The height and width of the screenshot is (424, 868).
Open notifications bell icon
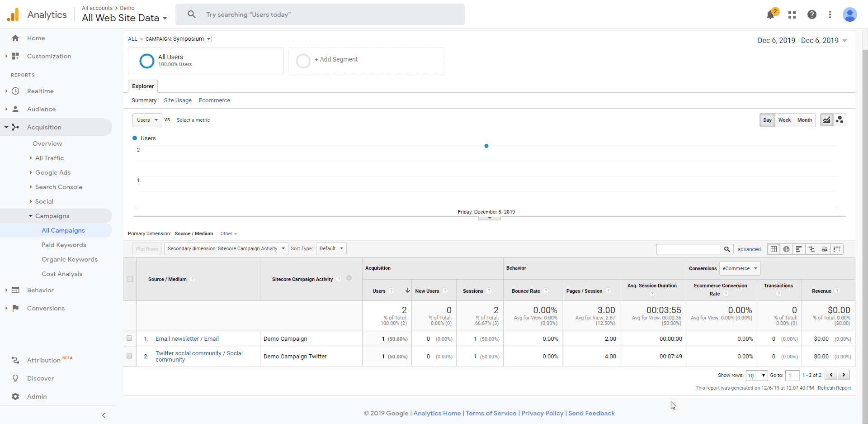(x=770, y=15)
